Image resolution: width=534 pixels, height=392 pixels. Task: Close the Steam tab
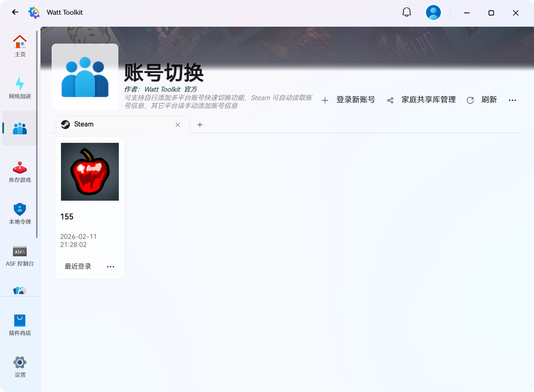[178, 125]
